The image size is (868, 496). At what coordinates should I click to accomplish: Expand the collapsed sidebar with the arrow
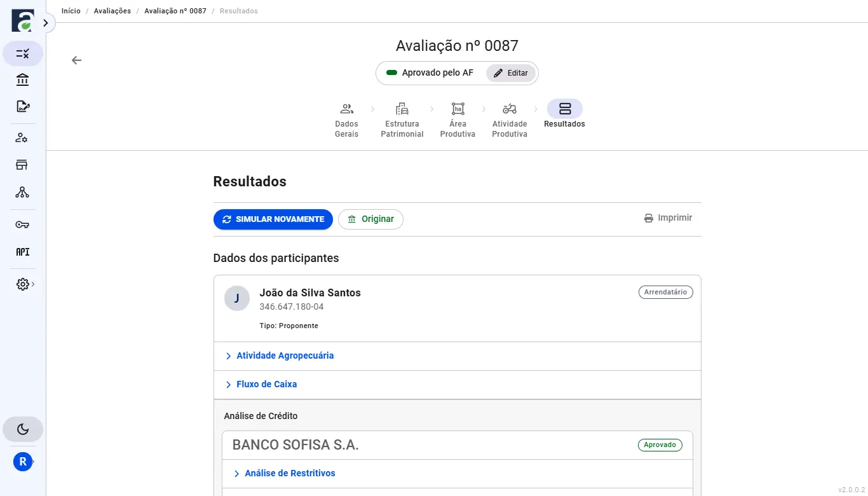click(45, 22)
